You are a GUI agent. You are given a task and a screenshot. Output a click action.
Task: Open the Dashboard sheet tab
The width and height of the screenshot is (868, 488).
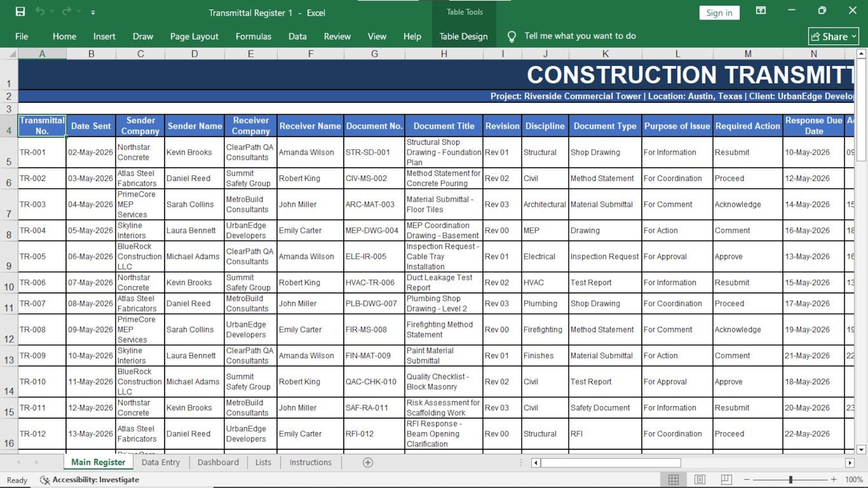(x=218, y=462)
